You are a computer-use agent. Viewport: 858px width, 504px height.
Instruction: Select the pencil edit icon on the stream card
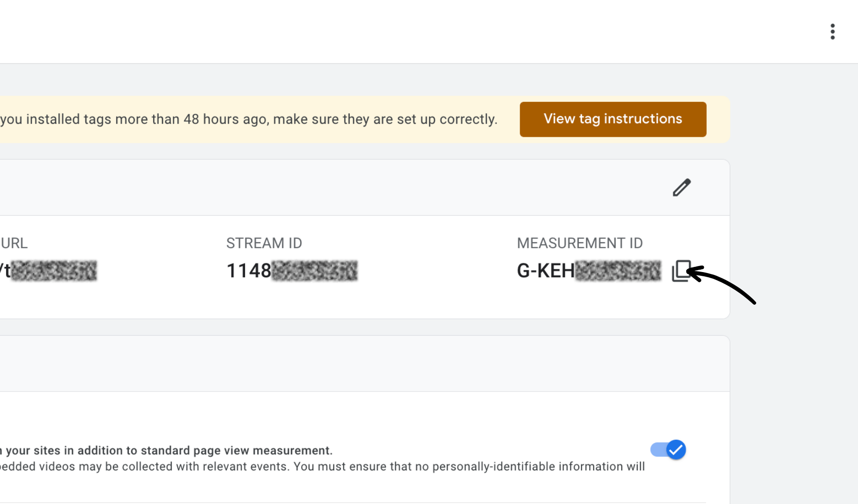tap(681, 187)
